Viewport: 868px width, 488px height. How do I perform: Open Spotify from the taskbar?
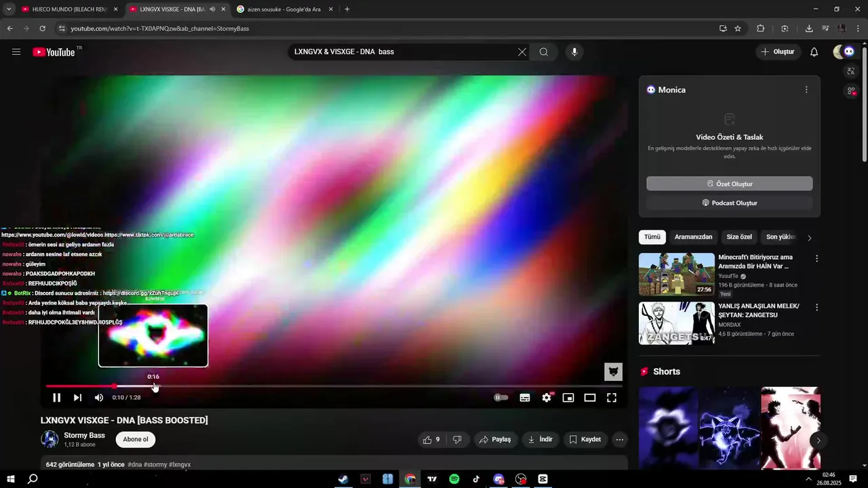pos(454,479)
